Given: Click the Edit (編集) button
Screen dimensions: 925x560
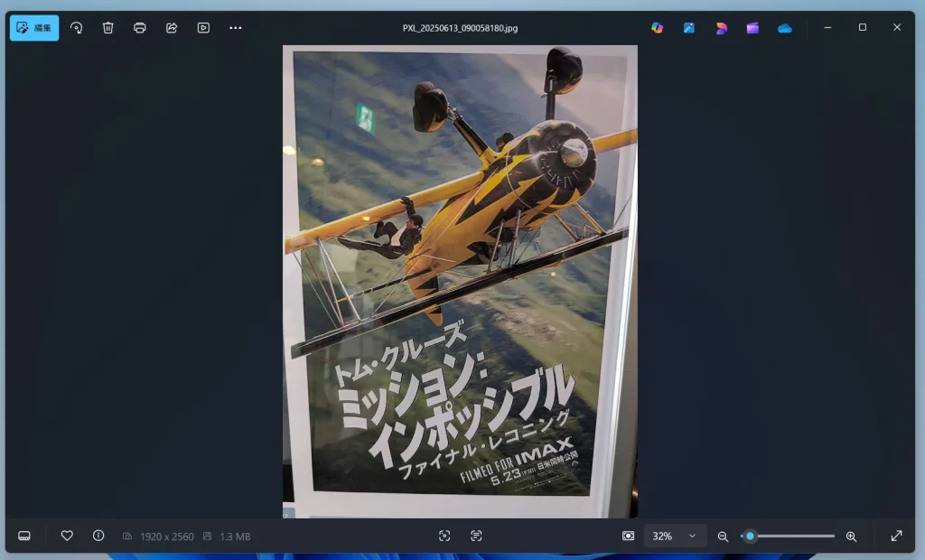Looking at the screenshot, I should pos(34,28).
